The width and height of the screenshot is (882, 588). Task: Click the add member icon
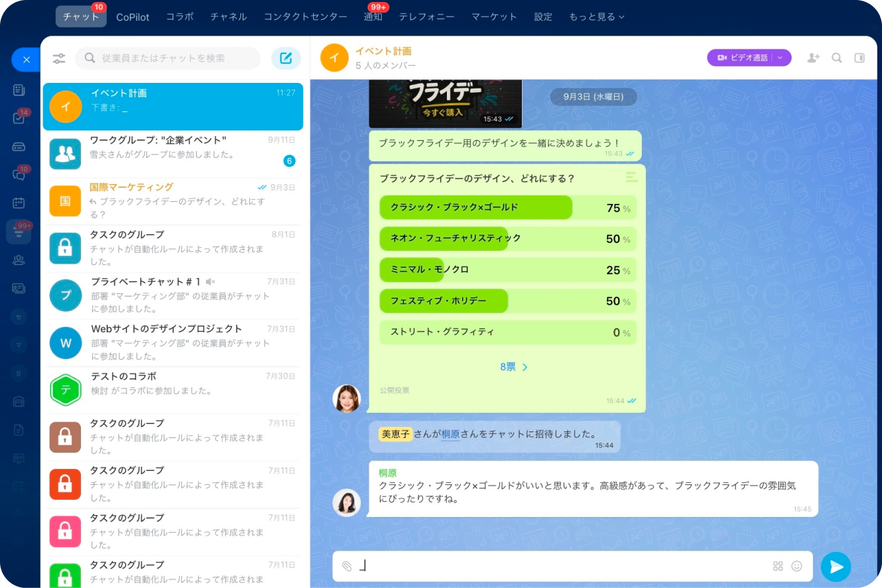813,58
